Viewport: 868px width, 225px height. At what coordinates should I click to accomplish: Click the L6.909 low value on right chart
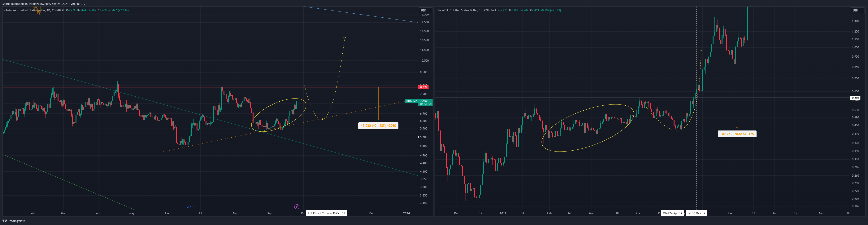[524, 11]
